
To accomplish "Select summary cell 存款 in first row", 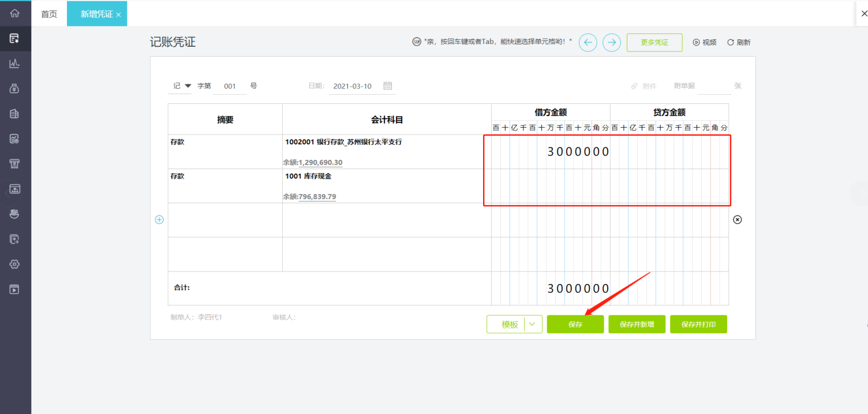I will (225, 152).
